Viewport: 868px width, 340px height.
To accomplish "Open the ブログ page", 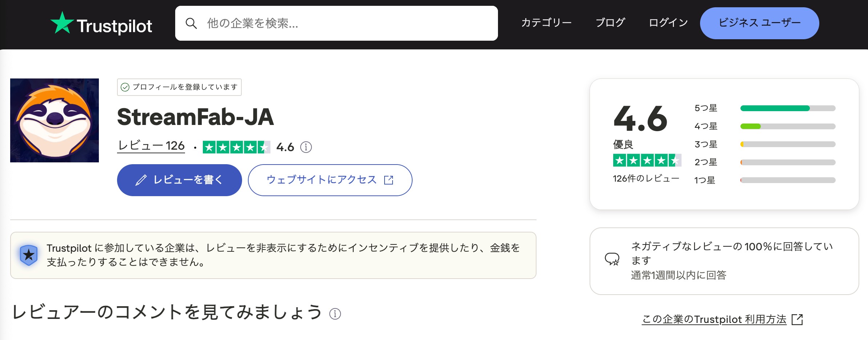I will tap(610, 23).
